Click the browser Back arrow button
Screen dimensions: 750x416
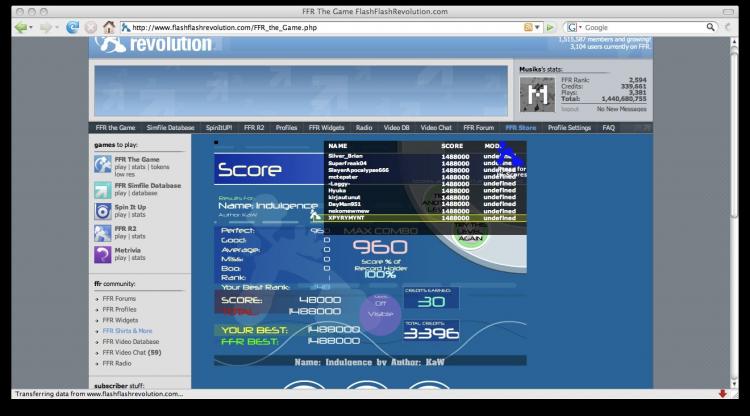21,27
